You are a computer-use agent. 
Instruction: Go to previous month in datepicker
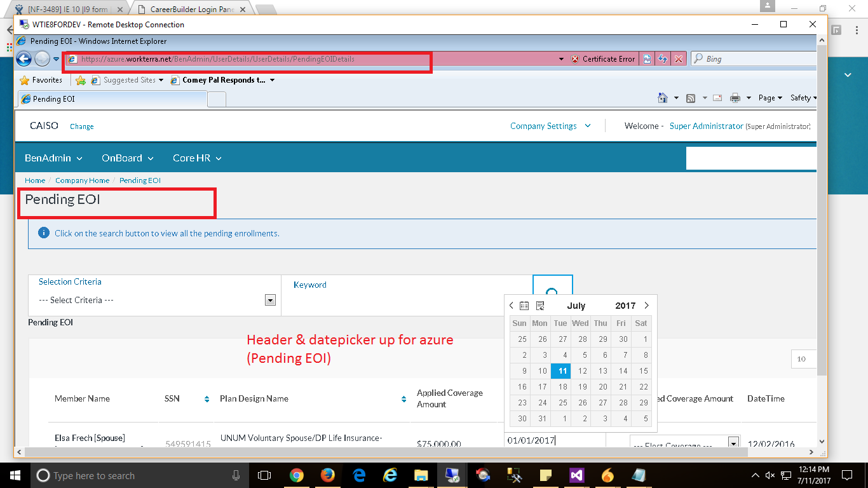tap(512, 306)
